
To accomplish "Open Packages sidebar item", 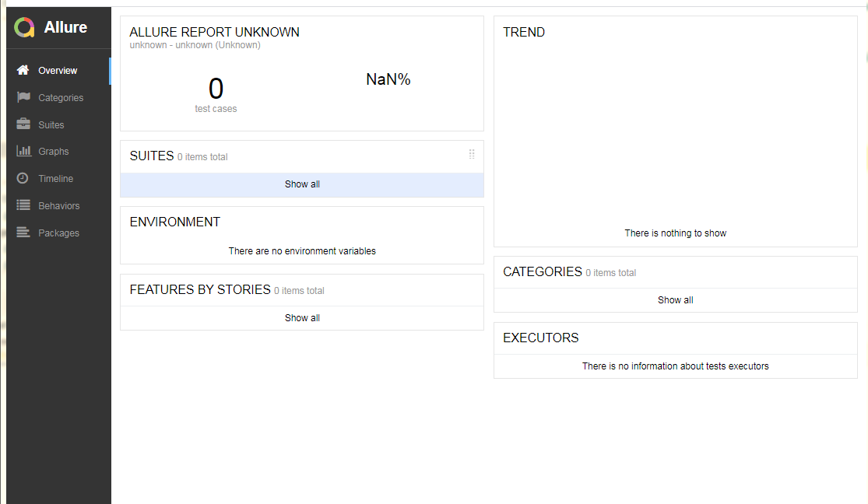I will pyautogui.click(x=58, y=233).
